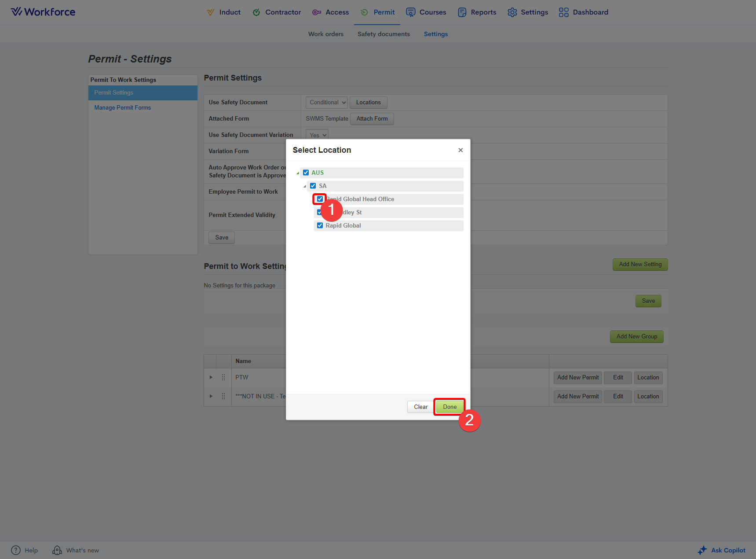Open the Induct module icon
This screenshot has width=756, height=559.
(x=211, y=12)
